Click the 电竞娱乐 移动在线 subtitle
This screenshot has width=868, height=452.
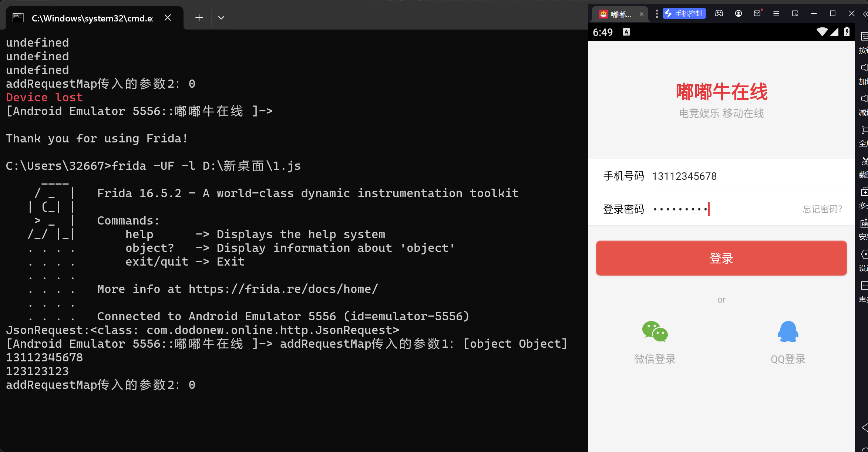(x=721, y=113)
